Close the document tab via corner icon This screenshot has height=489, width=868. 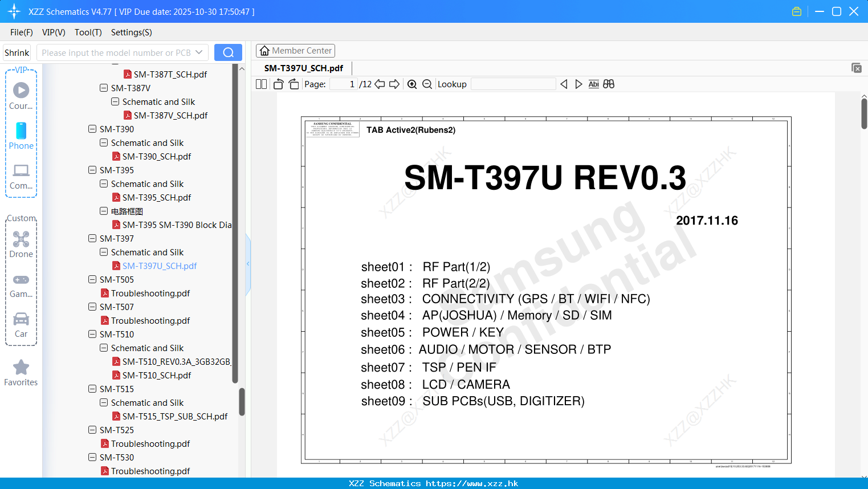point(856,68)
